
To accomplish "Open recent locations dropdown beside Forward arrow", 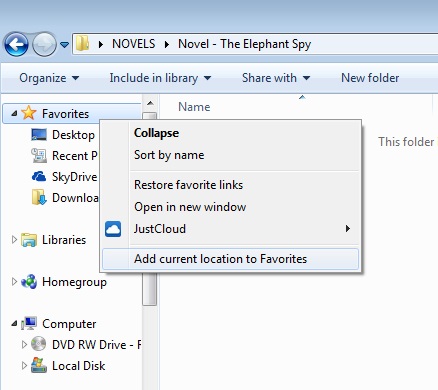I will (64, 44).
